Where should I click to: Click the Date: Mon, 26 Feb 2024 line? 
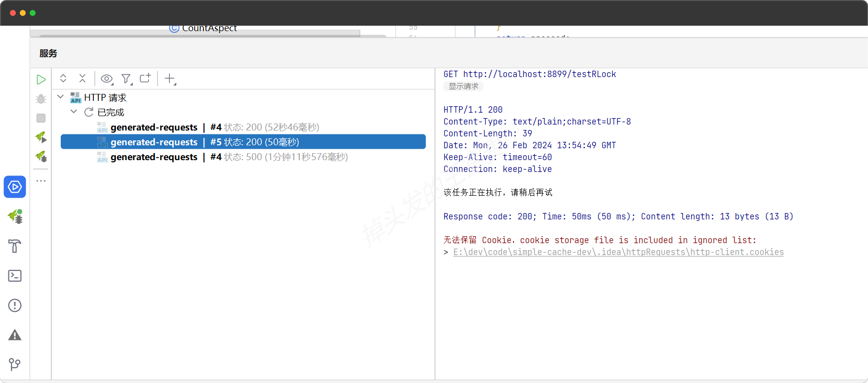[530, 145]
